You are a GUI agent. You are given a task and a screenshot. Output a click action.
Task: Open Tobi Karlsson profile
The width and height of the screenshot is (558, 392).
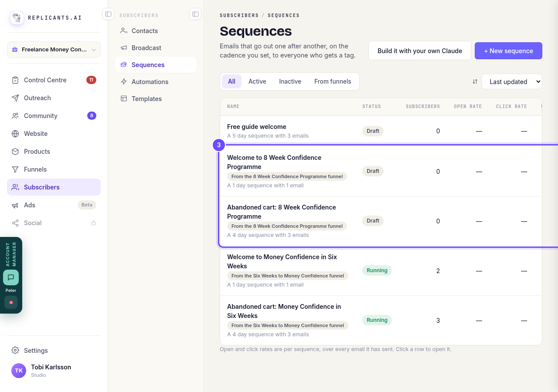click(54, 371)
